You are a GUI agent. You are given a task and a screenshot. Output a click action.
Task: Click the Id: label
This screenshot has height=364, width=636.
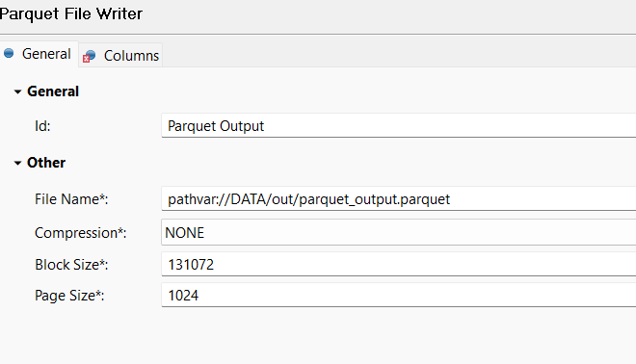(x=42, y=126)
